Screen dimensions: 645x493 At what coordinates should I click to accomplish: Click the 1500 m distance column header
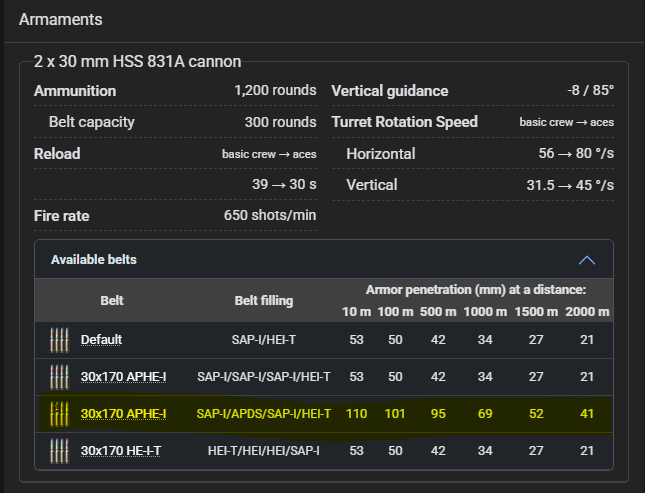(x=536, y=312)
